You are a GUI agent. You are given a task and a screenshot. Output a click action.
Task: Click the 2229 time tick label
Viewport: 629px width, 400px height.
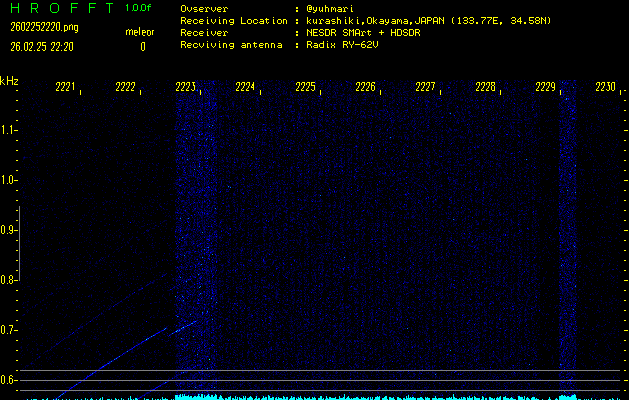click(x=546, y=88)
